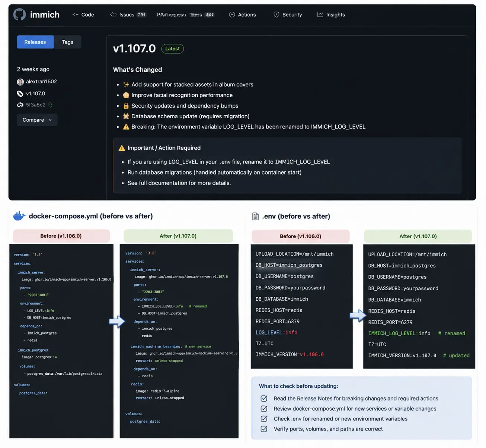
Task: Click 'Improve facial recognition performance' line
Action: (x=182, y=95)
